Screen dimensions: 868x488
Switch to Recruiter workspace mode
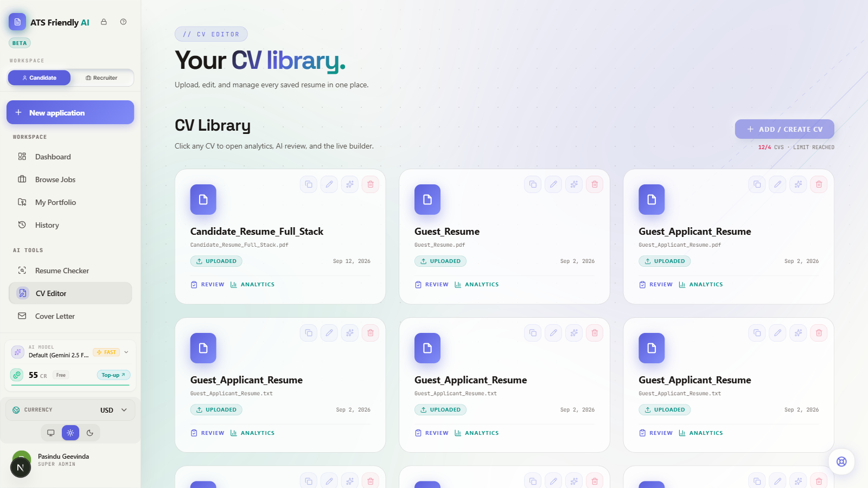point(101,78)
